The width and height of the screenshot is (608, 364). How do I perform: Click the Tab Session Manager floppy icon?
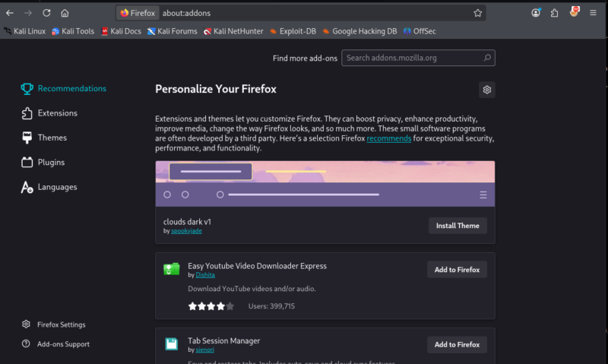coord(172,343)
